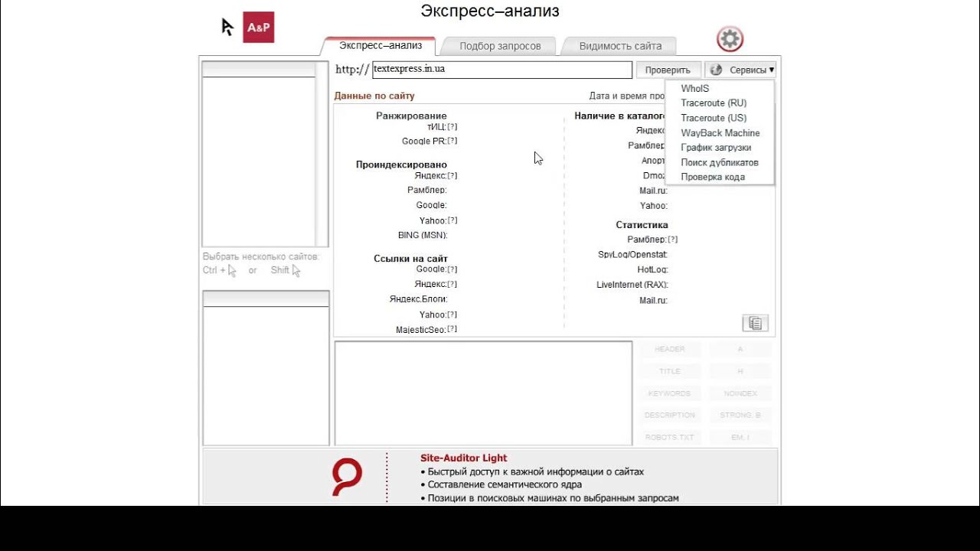Switch to the Подбор запросов tab
Viewport: 980px width, 551px height.
(x=500, y=46)
